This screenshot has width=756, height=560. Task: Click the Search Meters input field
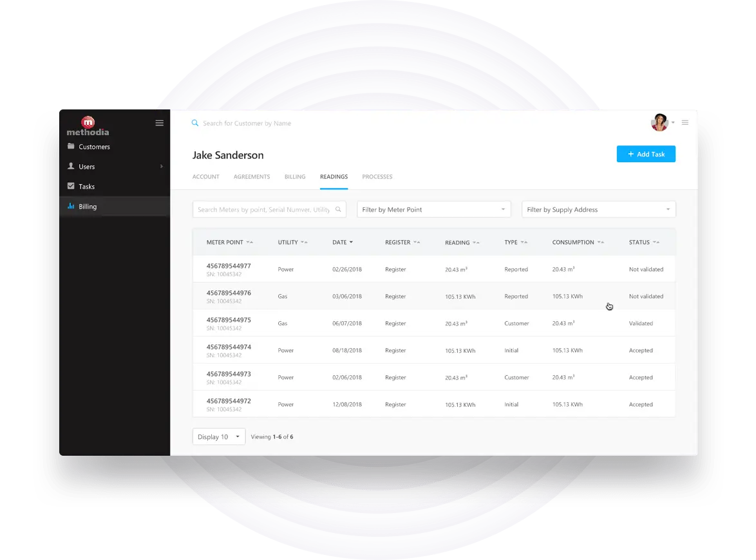point(269,209)
